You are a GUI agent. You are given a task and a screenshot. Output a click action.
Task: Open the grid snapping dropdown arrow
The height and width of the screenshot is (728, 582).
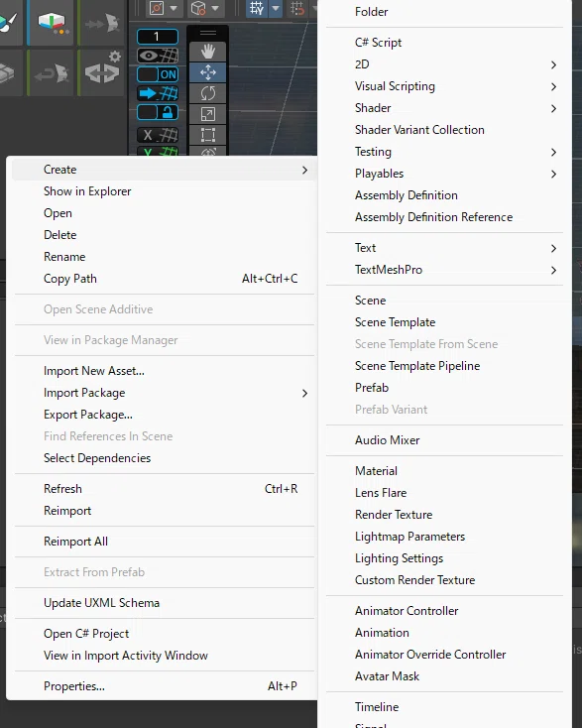coord(276,8)
